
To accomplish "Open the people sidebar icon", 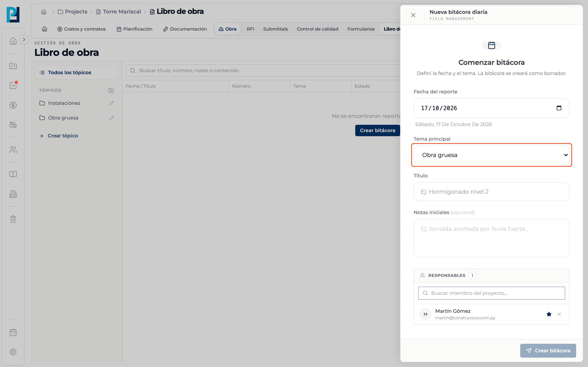I will pyautogui.click(x=13, y=149).
